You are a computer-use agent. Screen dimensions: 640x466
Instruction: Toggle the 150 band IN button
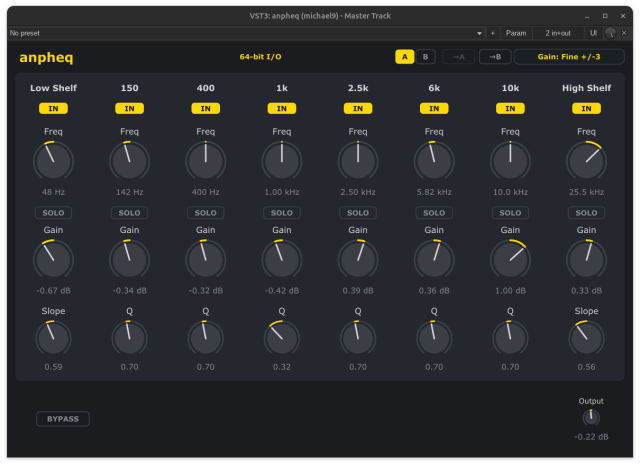129,109
